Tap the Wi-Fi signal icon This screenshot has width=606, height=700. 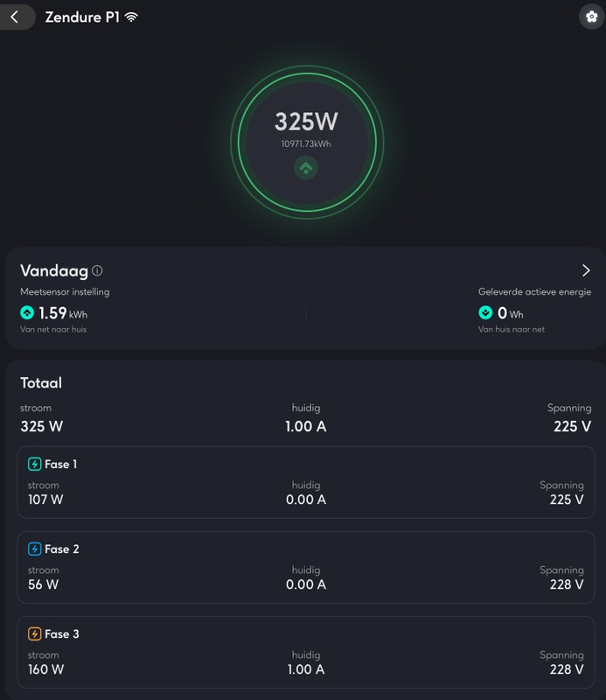[132, 17]
